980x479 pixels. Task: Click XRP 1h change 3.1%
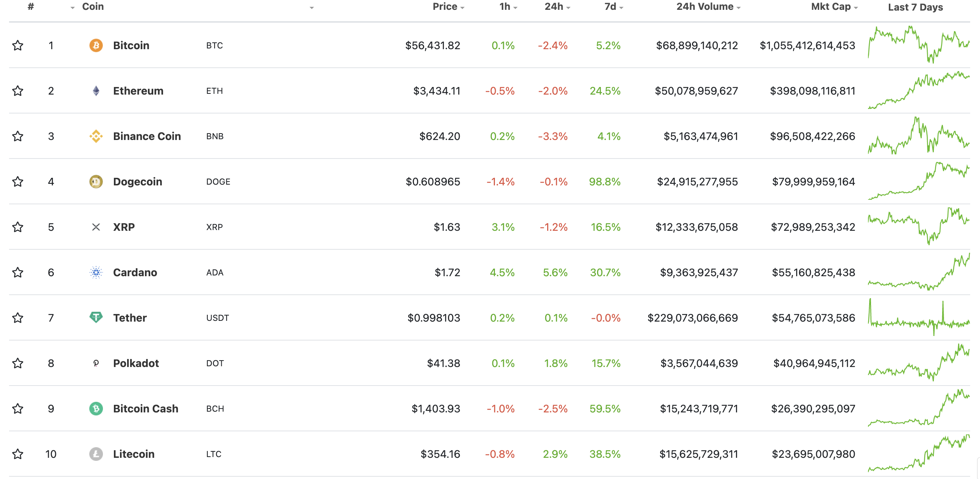tap(503, 227)
